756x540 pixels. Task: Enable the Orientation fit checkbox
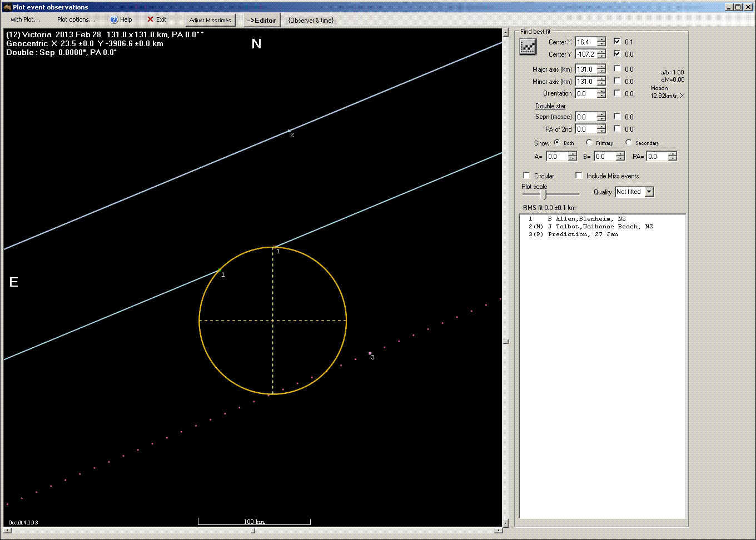pos(617,93)
